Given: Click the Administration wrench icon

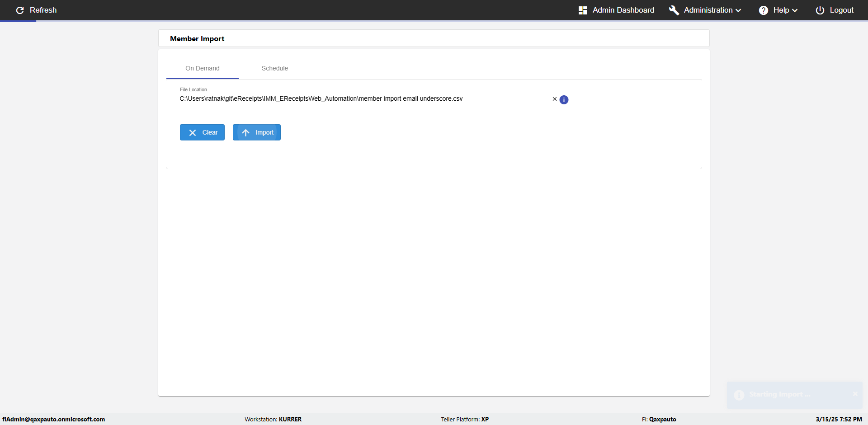Looking at the screenshot, I should point(674,10).
